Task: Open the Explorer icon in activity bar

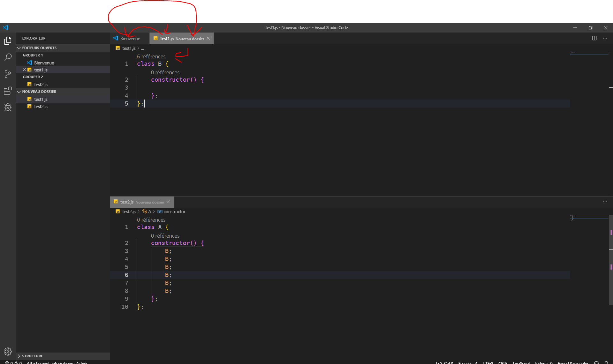Action: click(x=8, y=41)
